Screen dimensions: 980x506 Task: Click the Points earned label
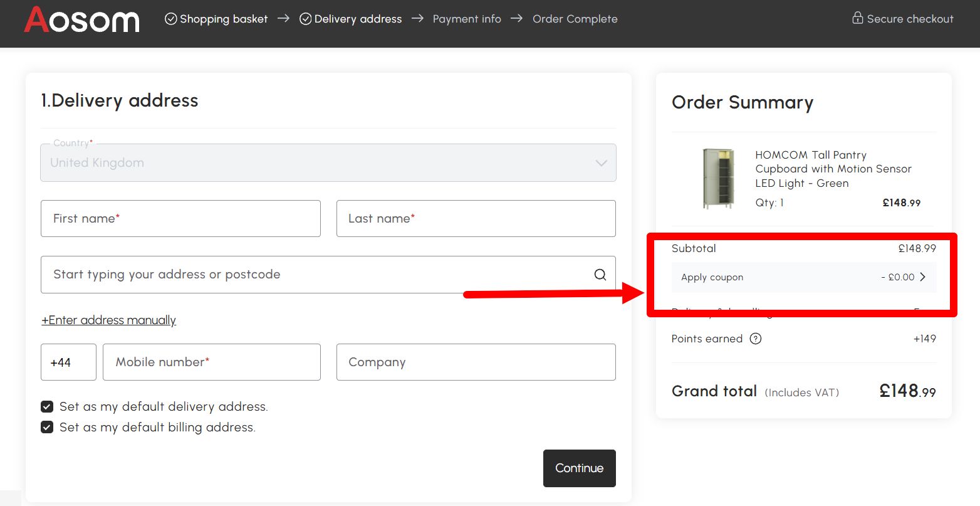click(707, 339)
